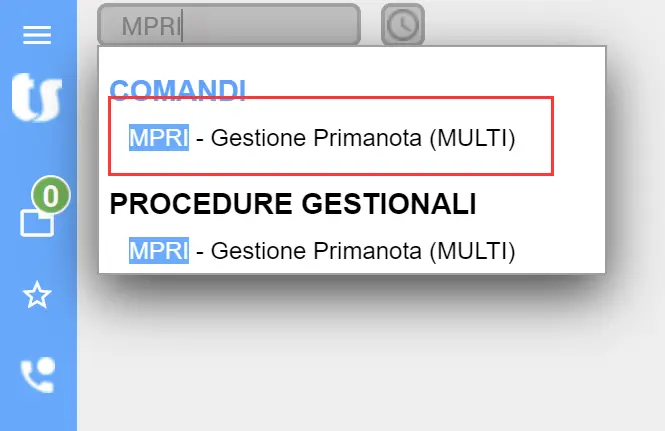Image resolution: width=665 pixels, height=431 pixels.
Task: Click empty gray workspace right of the clock button
Action: pyautogui.click(x=540, y=24)
